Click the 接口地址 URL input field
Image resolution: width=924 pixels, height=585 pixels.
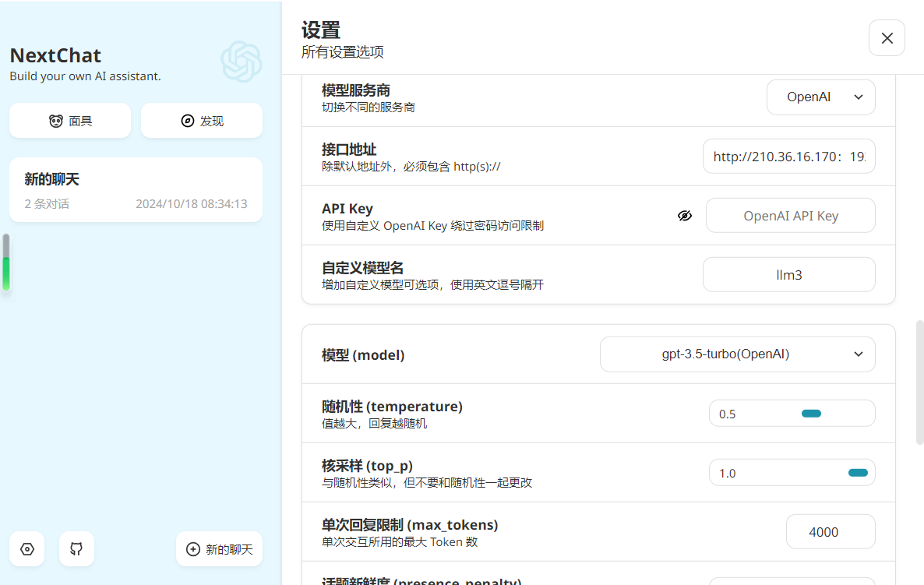pyautogui.click(x=788, y=157)
